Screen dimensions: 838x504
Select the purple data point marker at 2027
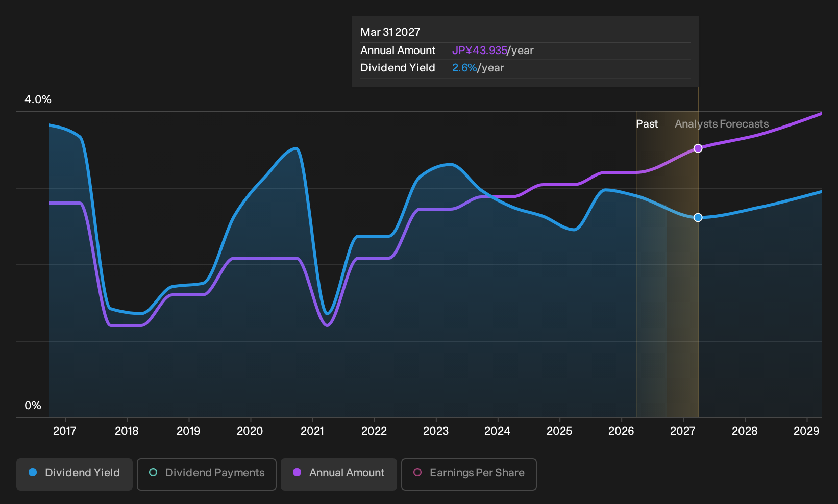point(698,148)
